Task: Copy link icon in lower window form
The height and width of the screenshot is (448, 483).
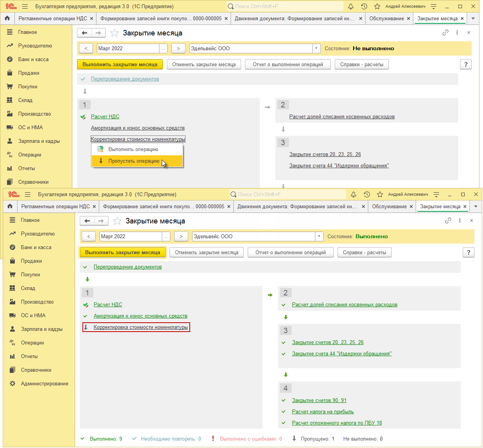Action: (448, 221)
